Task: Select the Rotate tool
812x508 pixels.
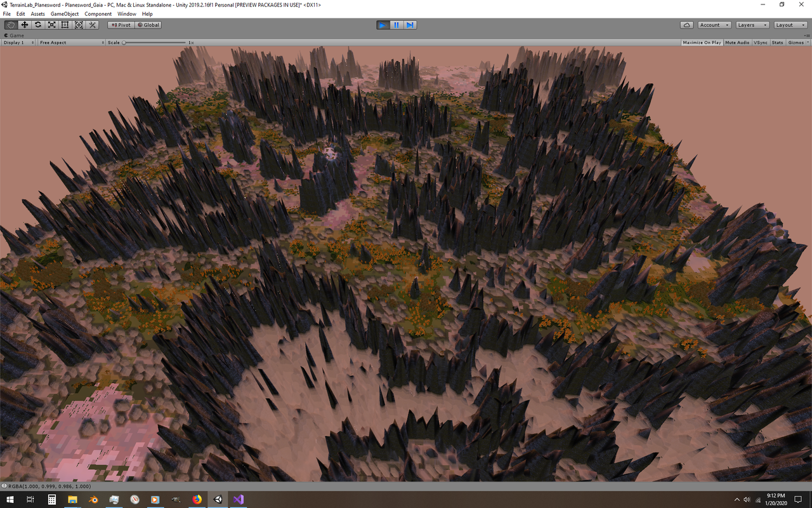Action: [x=38, y=25]
